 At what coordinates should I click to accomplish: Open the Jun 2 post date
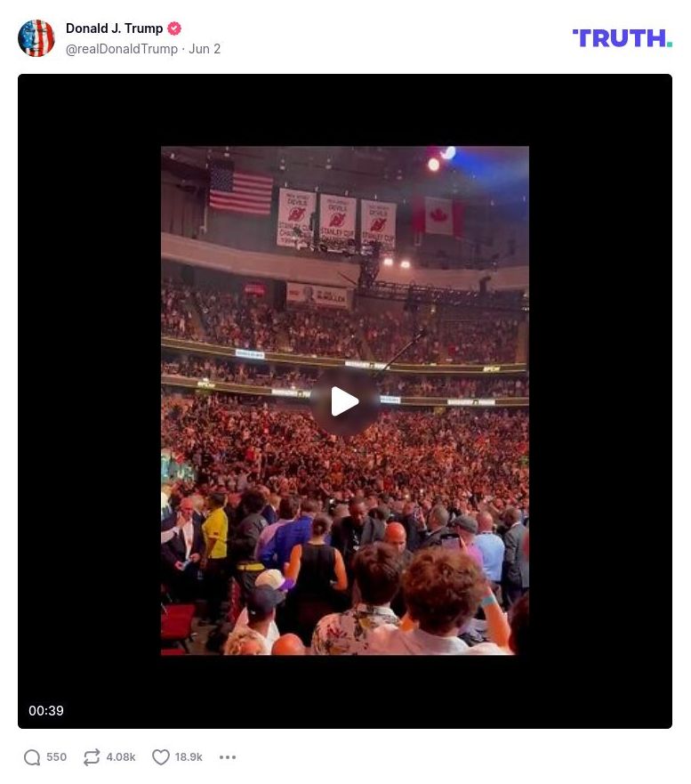pyautogui.click(x=205, y=49)
